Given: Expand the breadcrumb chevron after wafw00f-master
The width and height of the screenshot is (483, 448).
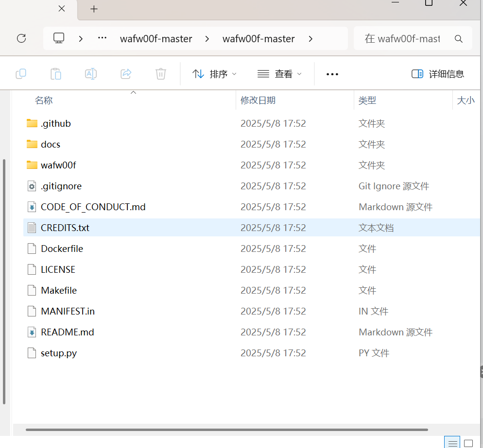Looking at the screenshot, I should tap(310, 38).
